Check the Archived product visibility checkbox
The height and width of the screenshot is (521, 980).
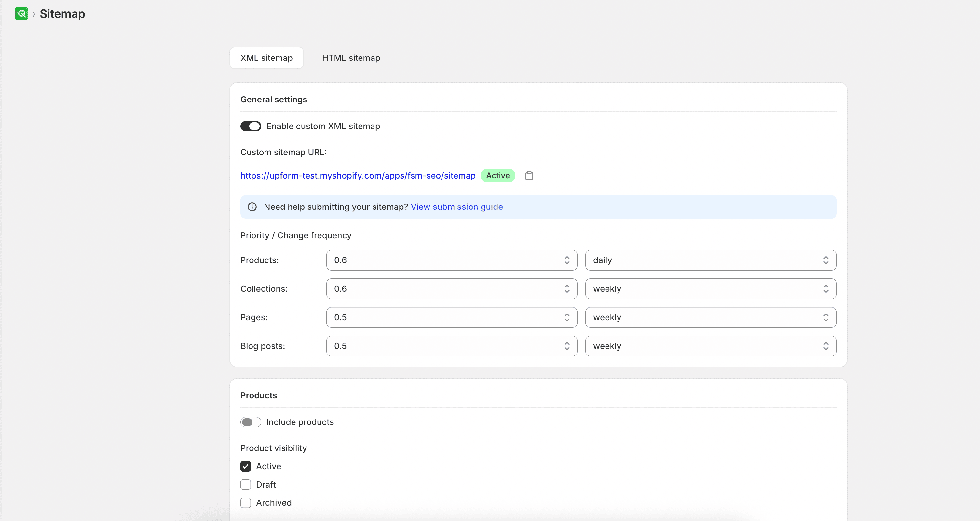tap(246, 503)
